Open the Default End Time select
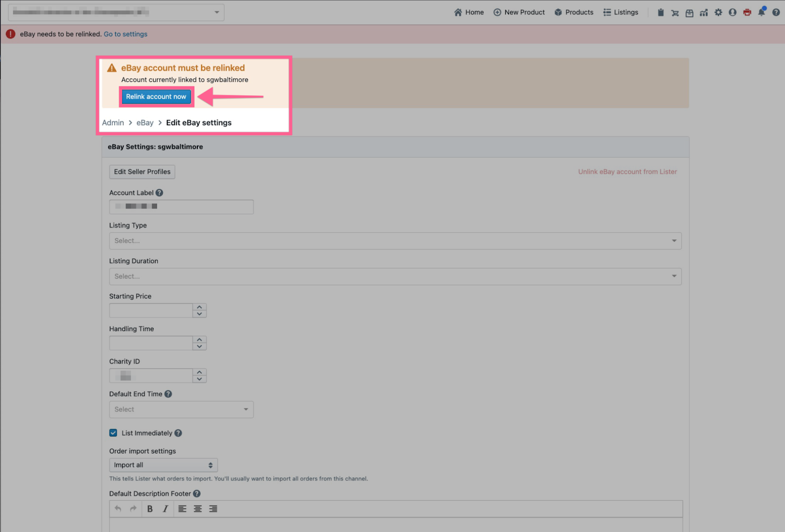 point(181,409)
